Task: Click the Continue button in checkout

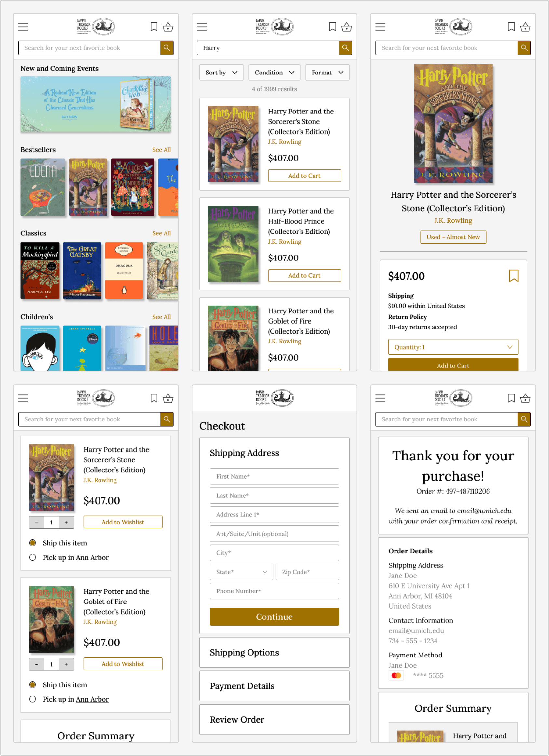Action: click(274, 617)
